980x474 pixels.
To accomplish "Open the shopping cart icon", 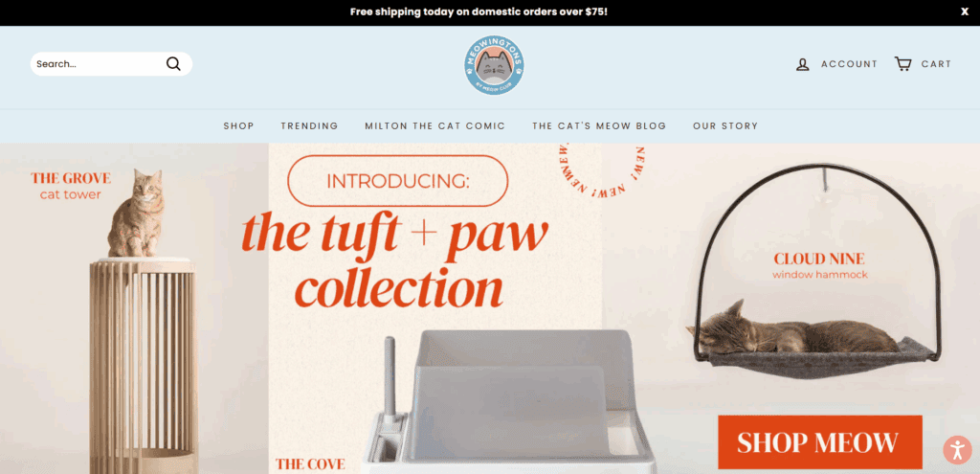I will click(x=902, y=64).
